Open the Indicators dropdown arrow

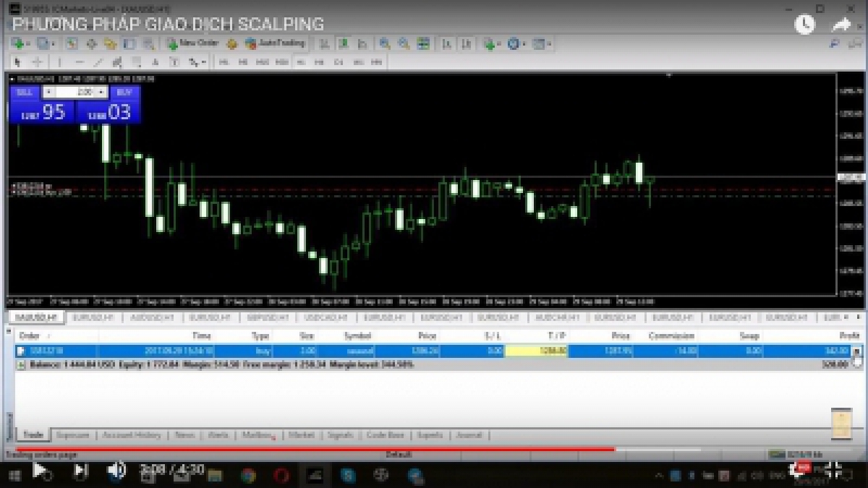(500, 45)
